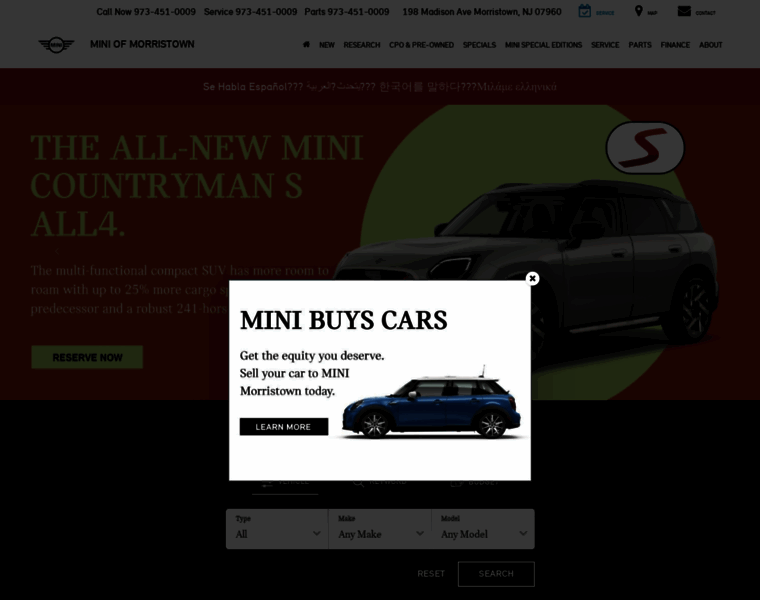Viewport: 760px width, 600px height.
Task: Click the Parts 973-451-0009 phone link
Action: tap(347, 12)
